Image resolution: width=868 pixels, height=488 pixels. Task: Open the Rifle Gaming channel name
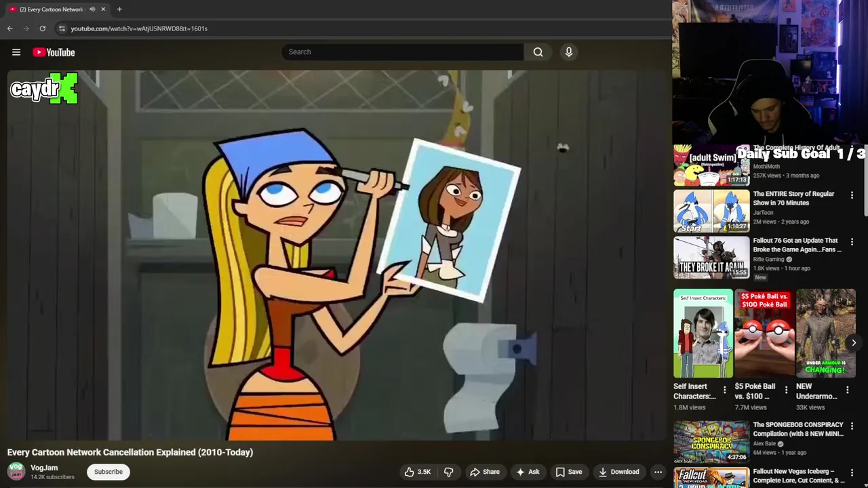tap(768, 259)
